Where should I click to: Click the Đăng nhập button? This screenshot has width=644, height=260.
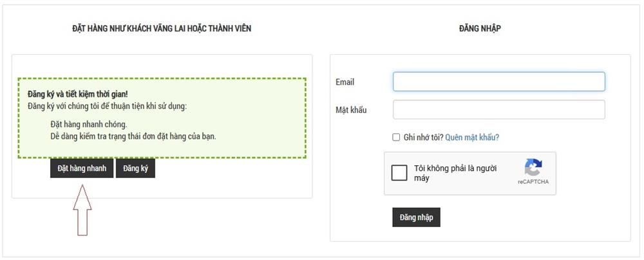(416, 217)
